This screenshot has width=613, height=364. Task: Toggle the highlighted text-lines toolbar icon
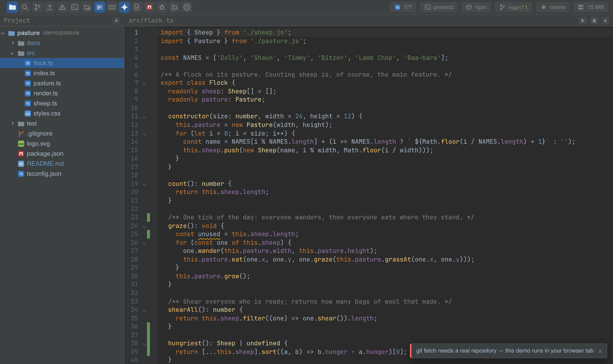coord(100,7)
